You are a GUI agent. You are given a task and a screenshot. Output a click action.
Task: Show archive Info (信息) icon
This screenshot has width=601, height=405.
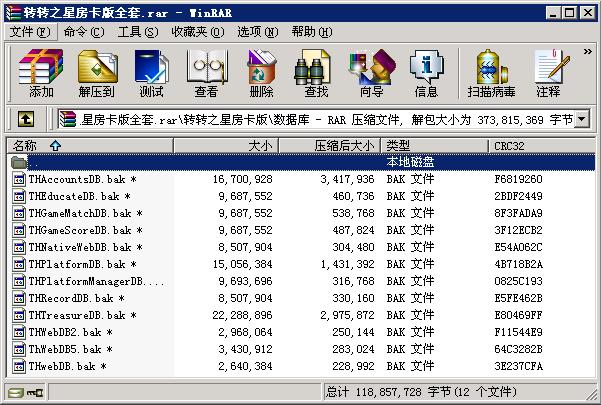tap(426, 73)
